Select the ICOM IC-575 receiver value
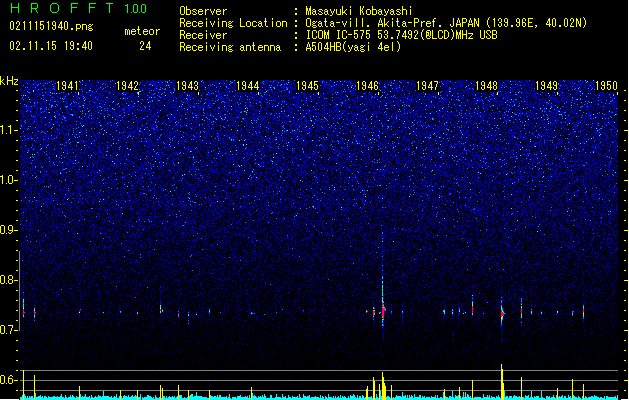This screenshot has width=629, height=400. 402,35
